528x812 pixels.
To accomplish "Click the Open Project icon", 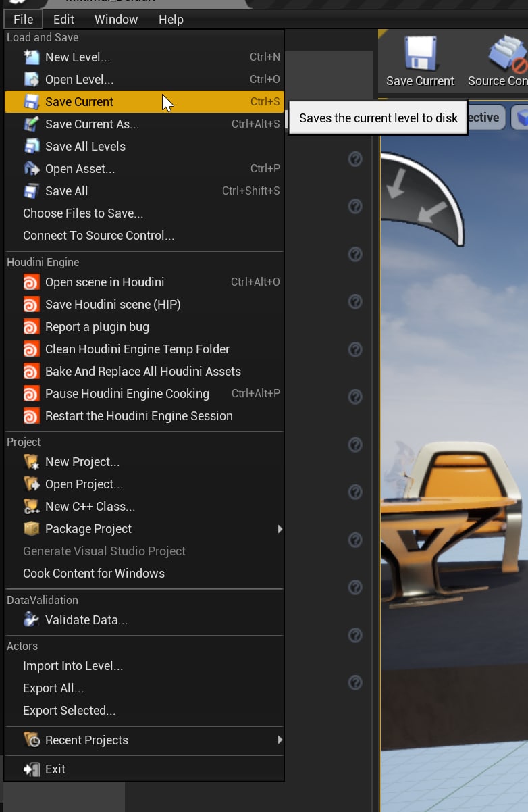I will coord(31,484).
